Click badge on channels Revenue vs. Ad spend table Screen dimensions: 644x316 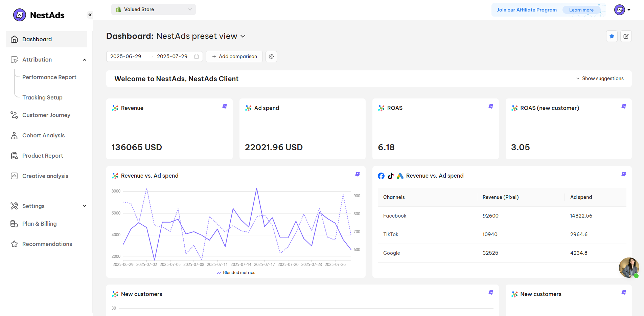tap(624, 174)
